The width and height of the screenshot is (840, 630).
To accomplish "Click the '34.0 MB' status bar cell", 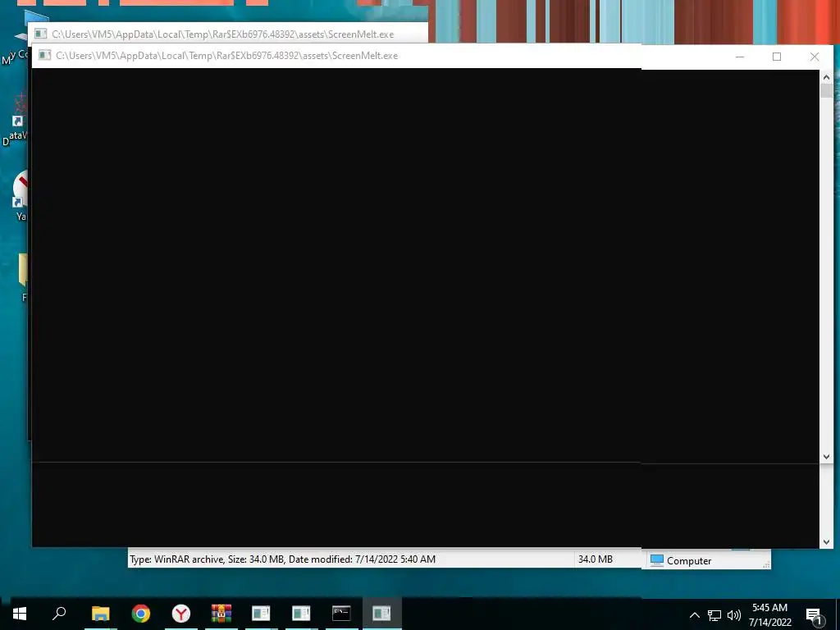I will pyautogui.click(x=596, y=559).
